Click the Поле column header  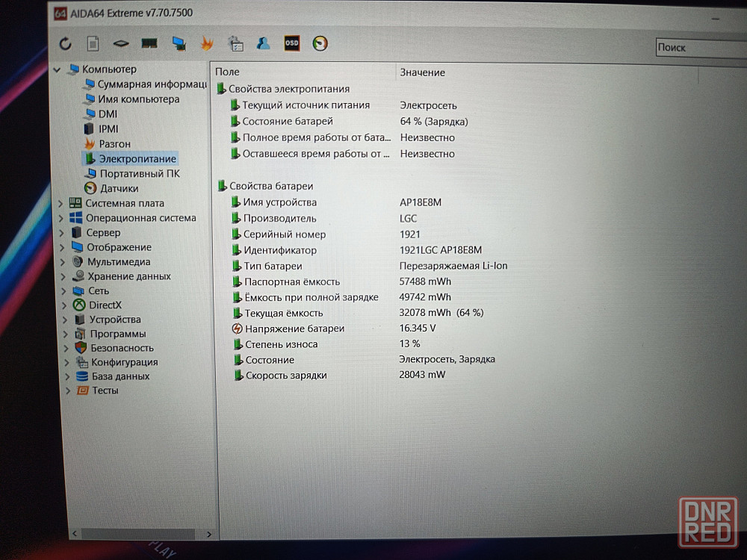point(228,72)
